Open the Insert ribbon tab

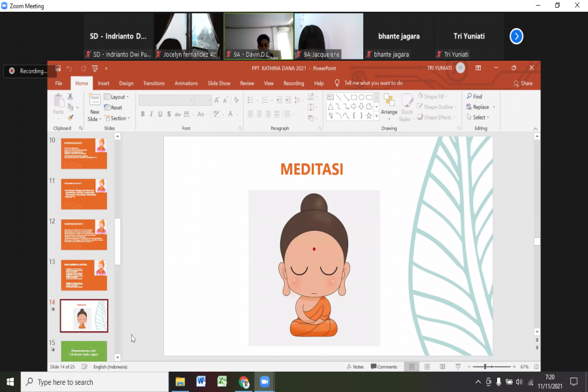click(103, 84)
